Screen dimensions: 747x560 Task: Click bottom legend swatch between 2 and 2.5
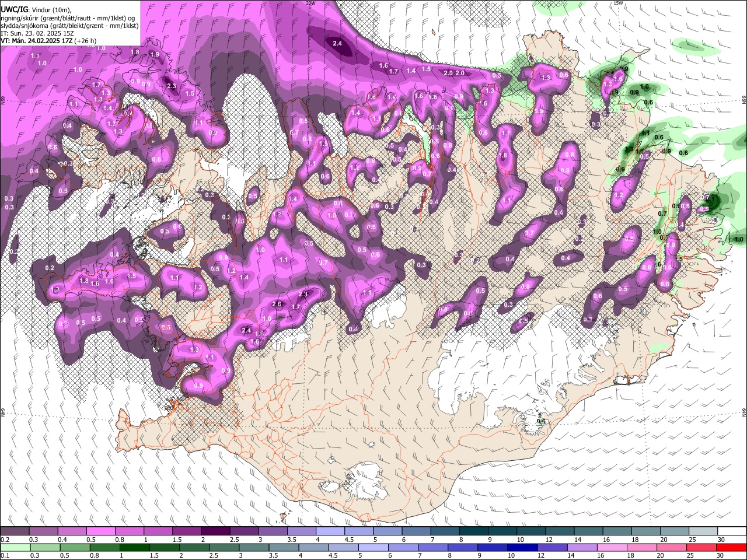click(x=194, y=548)
